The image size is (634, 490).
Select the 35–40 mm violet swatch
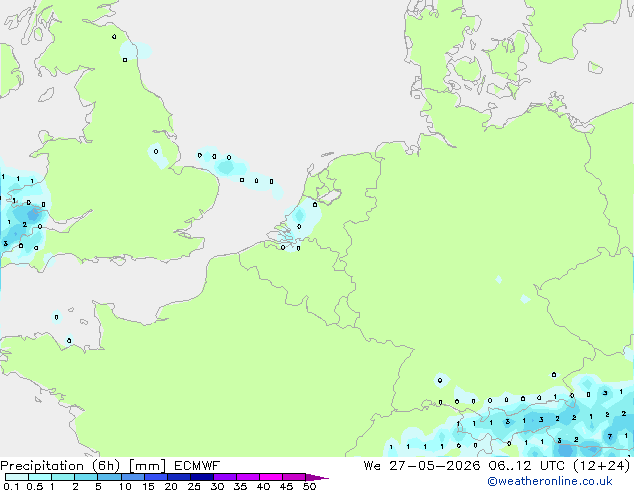pos(248,477)
